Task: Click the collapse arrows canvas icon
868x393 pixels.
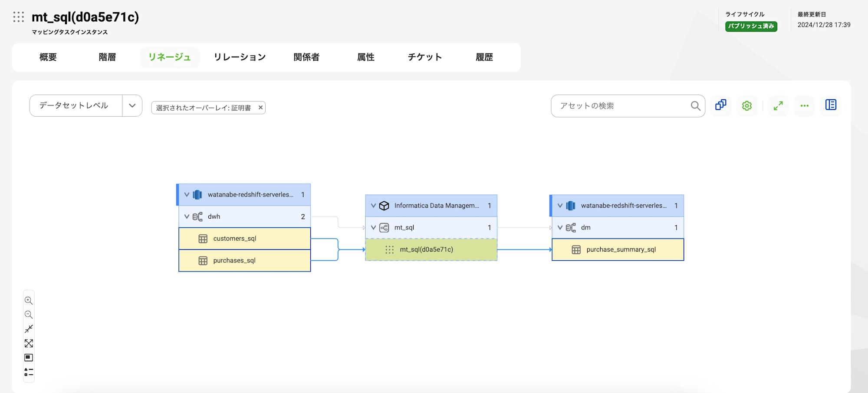Action: (29, 329)
